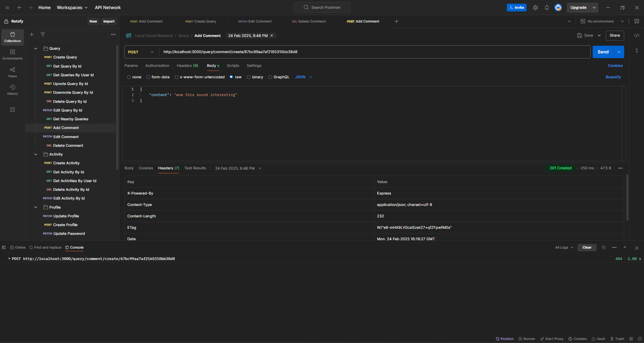Open the Collections sidebar panel
Image resolution: width=644 pixels, height=343 pixels.
(x=12, y=37)
